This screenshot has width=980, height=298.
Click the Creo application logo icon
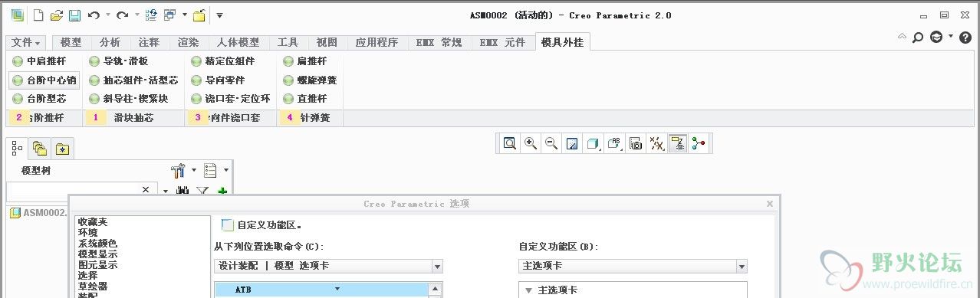point(17,15)
